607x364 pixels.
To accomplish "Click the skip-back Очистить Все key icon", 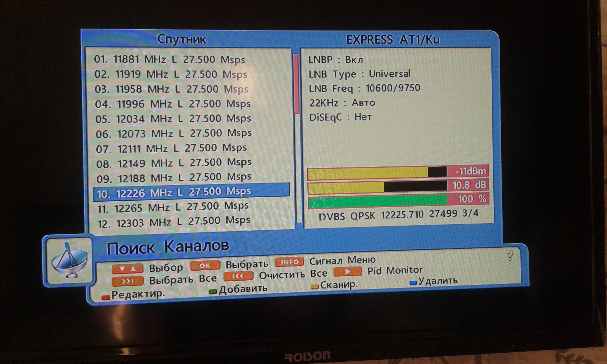I will point(238,276).
